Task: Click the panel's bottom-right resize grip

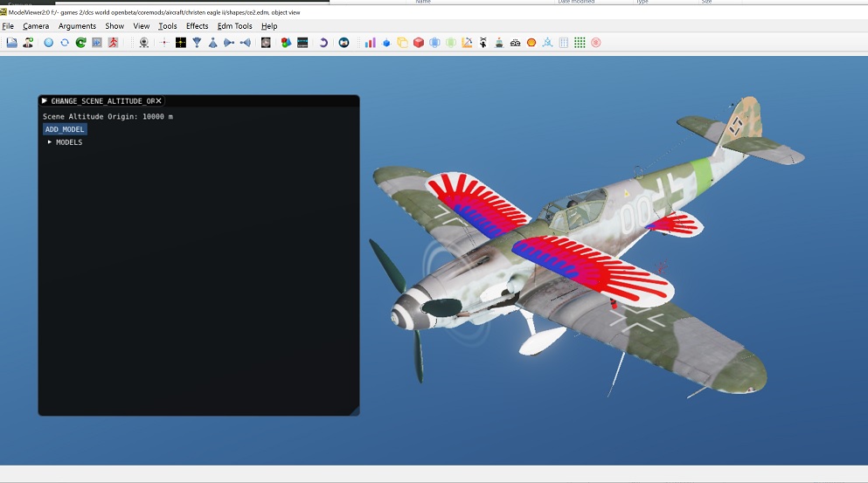Action: (x=355, y=411)
